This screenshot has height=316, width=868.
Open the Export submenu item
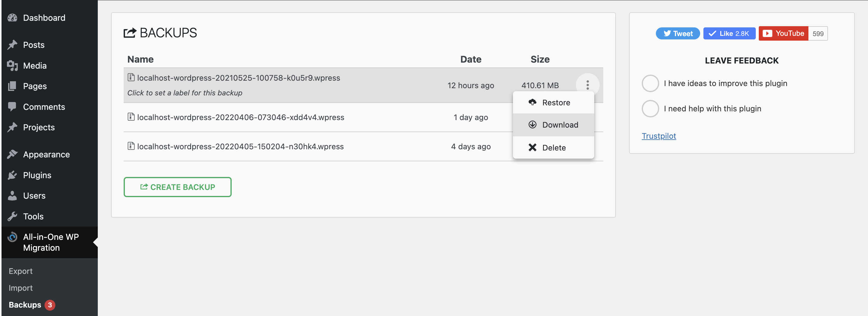click(20, 271)
